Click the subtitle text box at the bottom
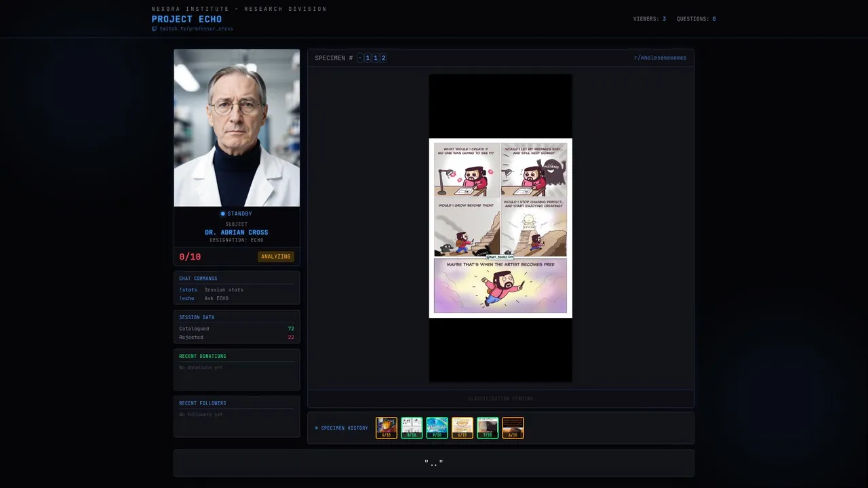 coord(434,463)
